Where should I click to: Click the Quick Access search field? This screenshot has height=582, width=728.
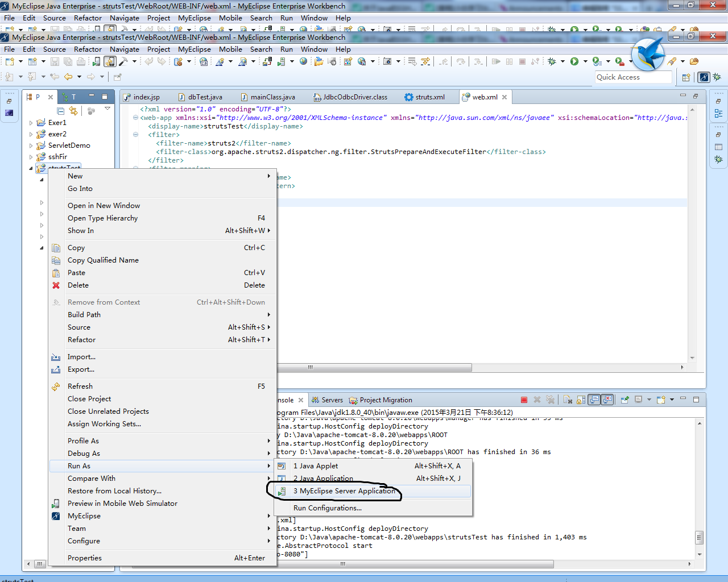click(634, 77)
